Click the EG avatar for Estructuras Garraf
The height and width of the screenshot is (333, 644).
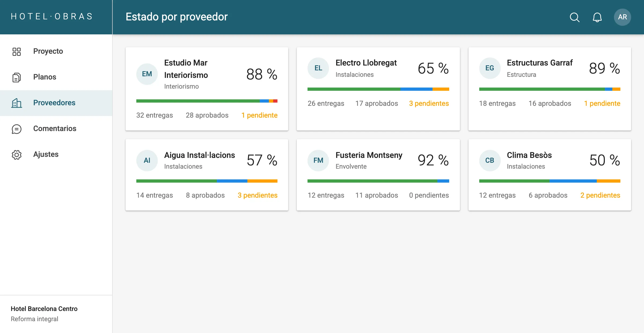coord(490,68)
